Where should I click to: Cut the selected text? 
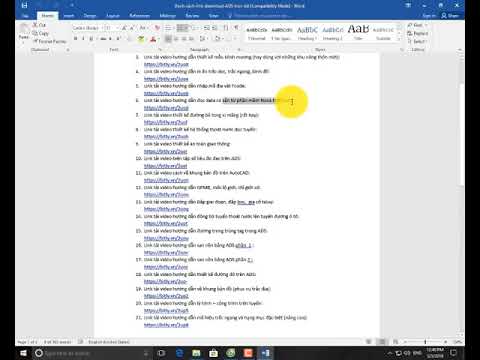tap(39, 25)
